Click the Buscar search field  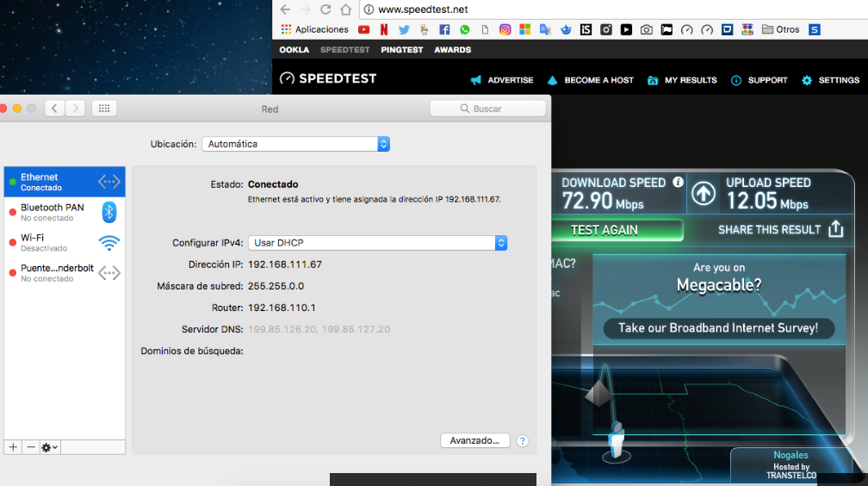click(487, 109)
